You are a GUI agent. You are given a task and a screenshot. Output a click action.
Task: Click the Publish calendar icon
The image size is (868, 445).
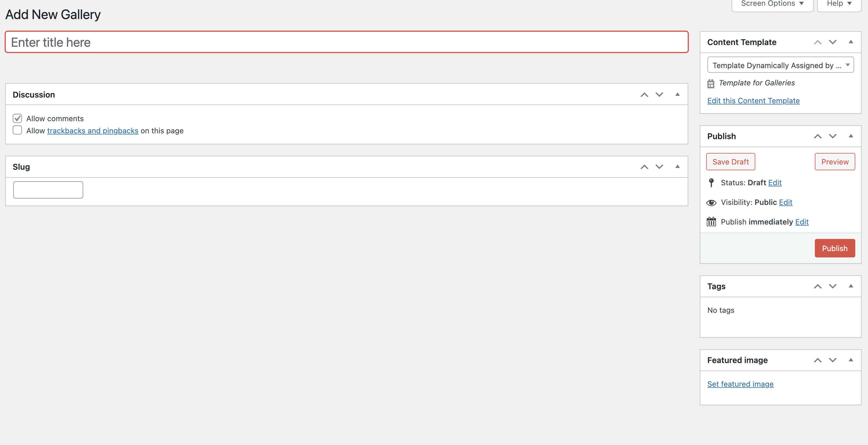pos(711,222)
